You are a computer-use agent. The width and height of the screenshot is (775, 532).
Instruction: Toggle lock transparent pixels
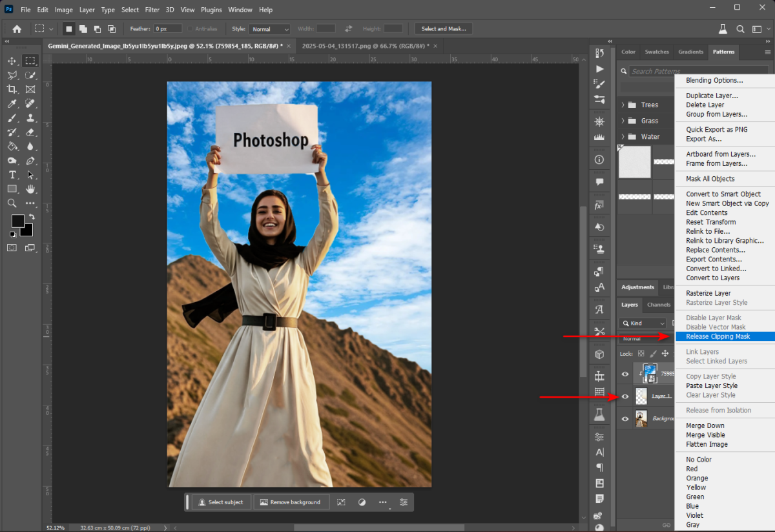(x=641, y=353)
